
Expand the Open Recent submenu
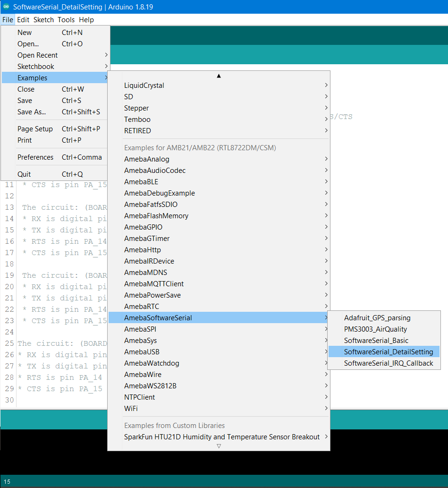[55, 55]
